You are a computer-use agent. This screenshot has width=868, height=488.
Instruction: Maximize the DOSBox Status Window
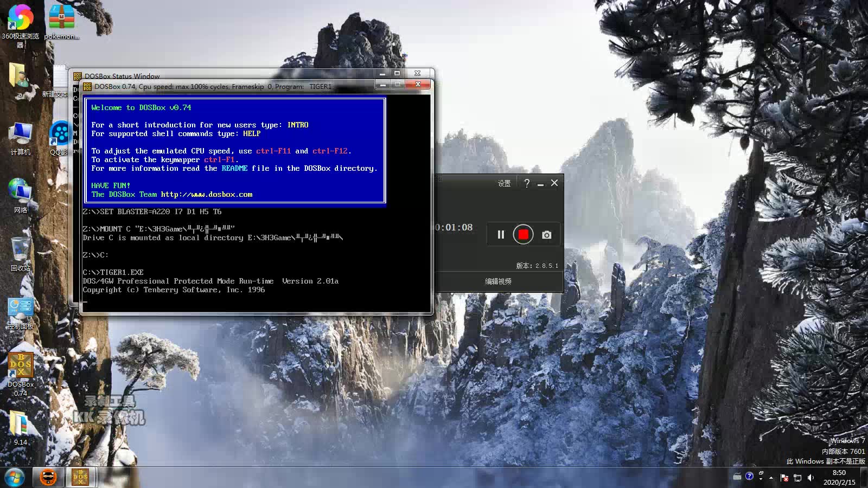pos(397,73)
